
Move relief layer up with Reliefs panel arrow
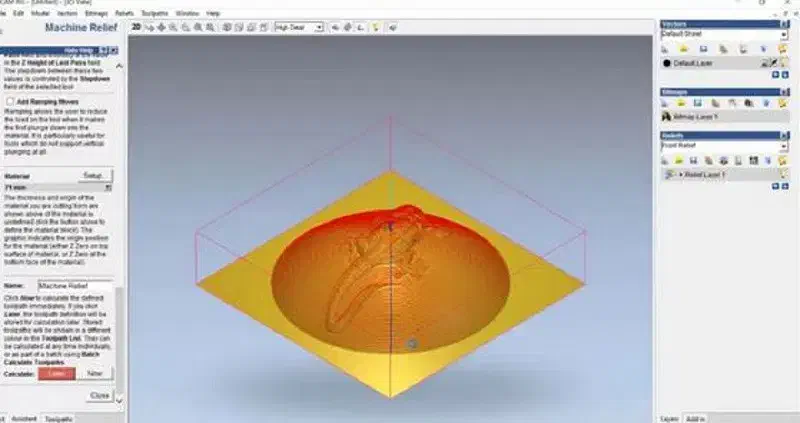click(776, 187)
